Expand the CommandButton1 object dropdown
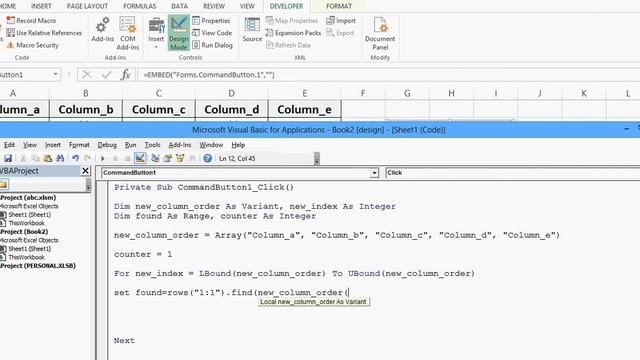640x360 pixels. coord(374,173)
